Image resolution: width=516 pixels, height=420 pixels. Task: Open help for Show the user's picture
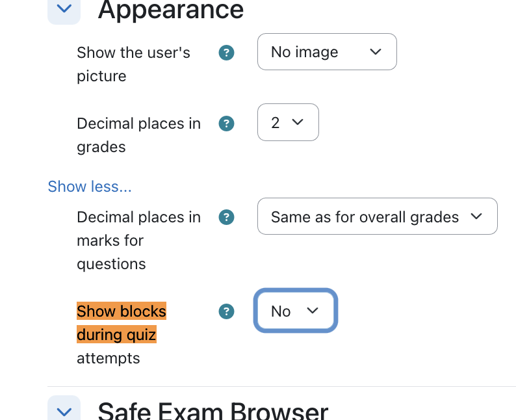click(x=226, y=53)
